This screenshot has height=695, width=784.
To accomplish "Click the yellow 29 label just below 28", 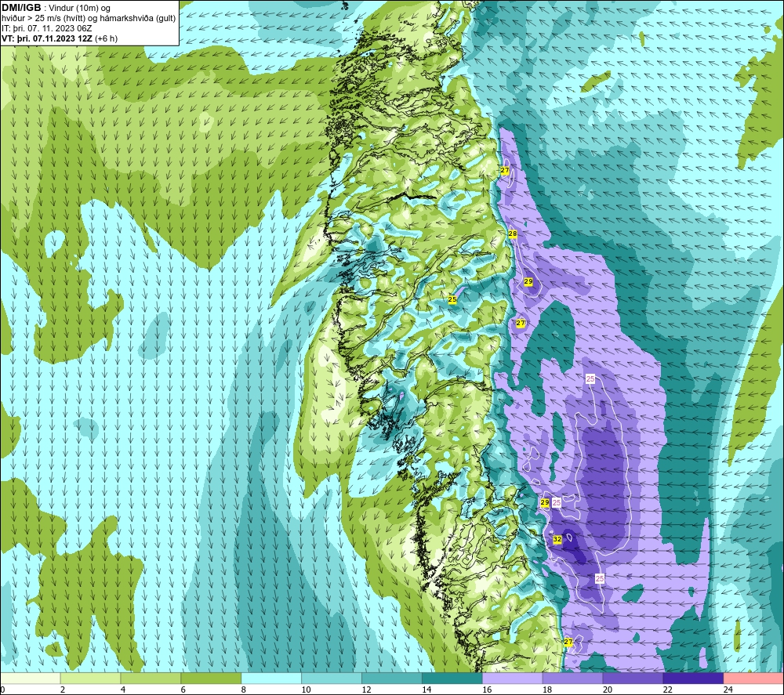I will point(528,282).
